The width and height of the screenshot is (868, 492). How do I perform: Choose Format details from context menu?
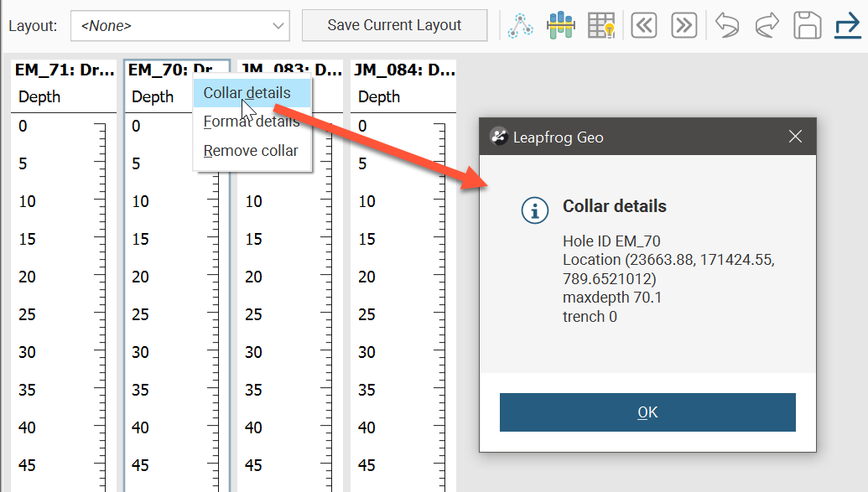pyautogui.click(x=252, y=122)
